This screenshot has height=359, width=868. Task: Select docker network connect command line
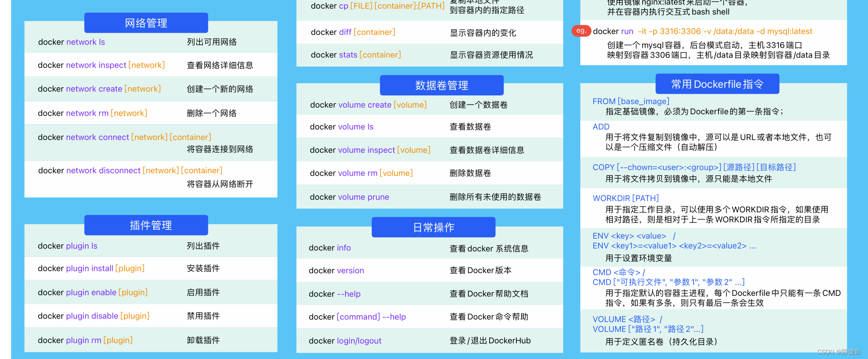coord(125,137)
